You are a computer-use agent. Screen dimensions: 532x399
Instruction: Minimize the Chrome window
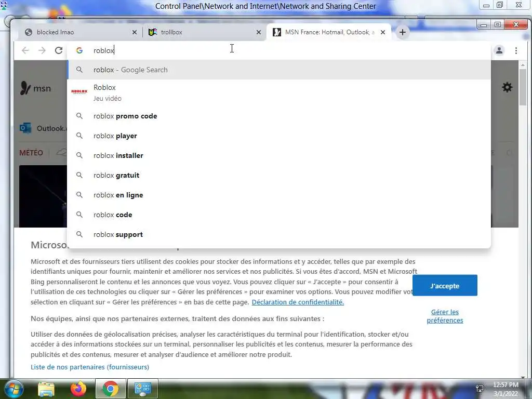pos(484,25)
